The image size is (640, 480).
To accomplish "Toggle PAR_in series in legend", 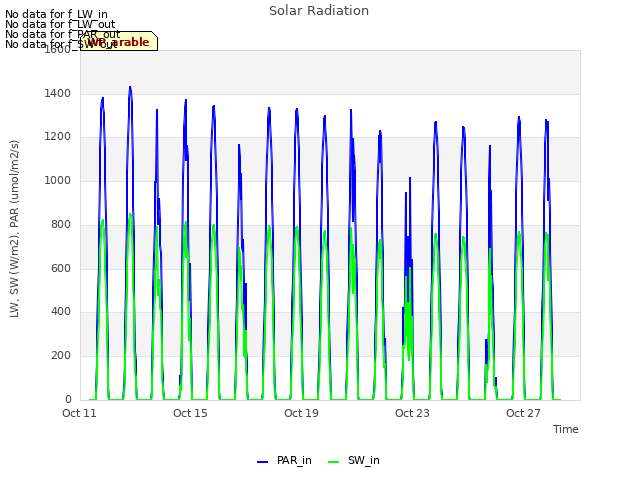I will tap(284, 460).
